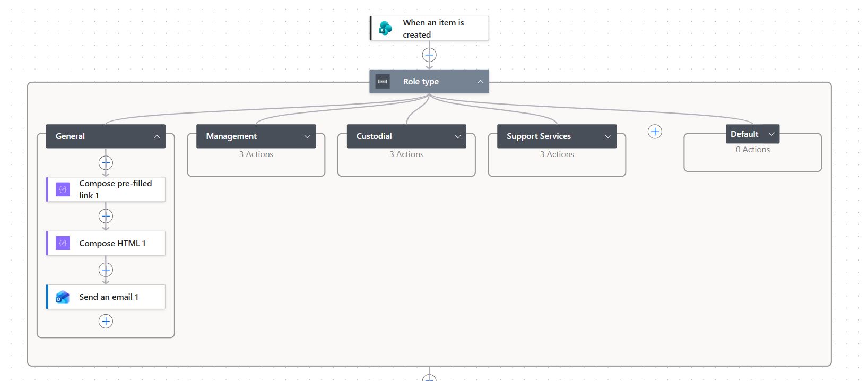The width and height of the screenshot is (868, 381).
Task: Insert step below the Role type switch
Action: (x=429, y=377)
